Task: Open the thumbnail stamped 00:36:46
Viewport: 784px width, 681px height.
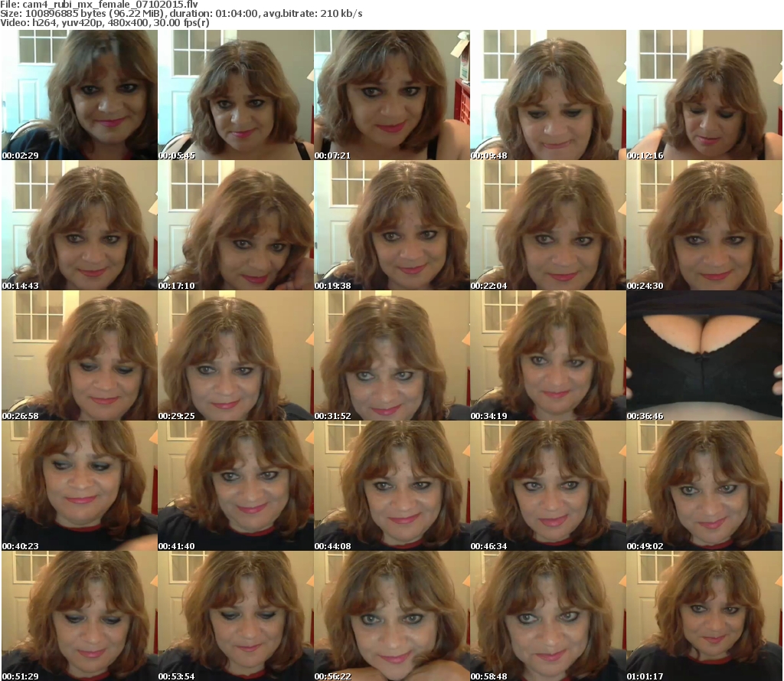Action: [x=704, y=355]
